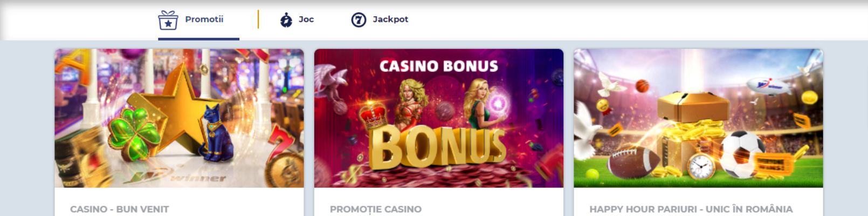The height and width of the screenshot is (216, 868).
Task: Click the Jackpot number seven icon
Action: point(359,20)
